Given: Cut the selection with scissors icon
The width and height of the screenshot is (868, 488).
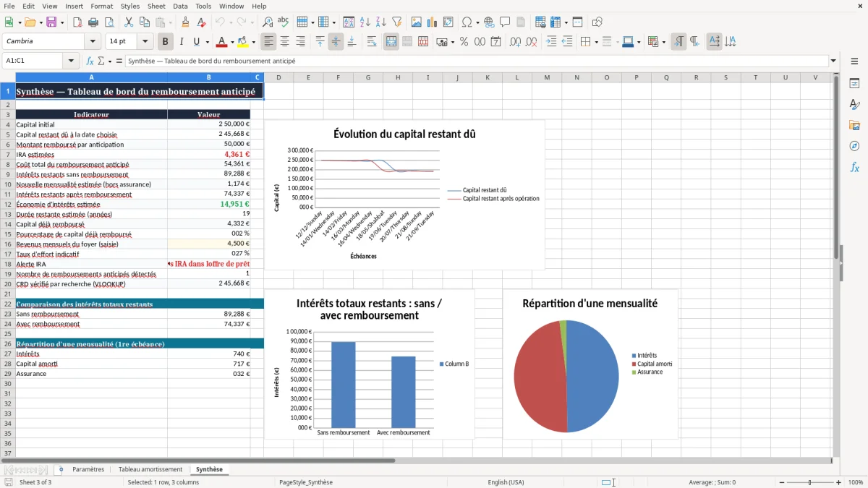Looking at the screenshot, I should (128, 22).
